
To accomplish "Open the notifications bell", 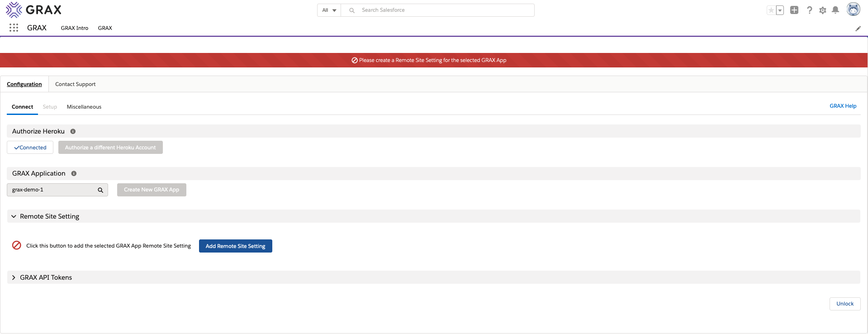I will pyautogui.click(x=835, y=10).
